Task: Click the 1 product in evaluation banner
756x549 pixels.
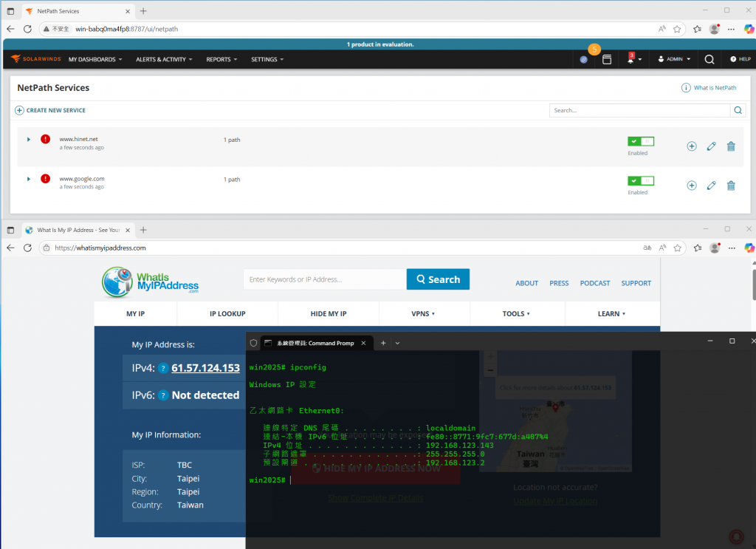Action: coord(380,44)
